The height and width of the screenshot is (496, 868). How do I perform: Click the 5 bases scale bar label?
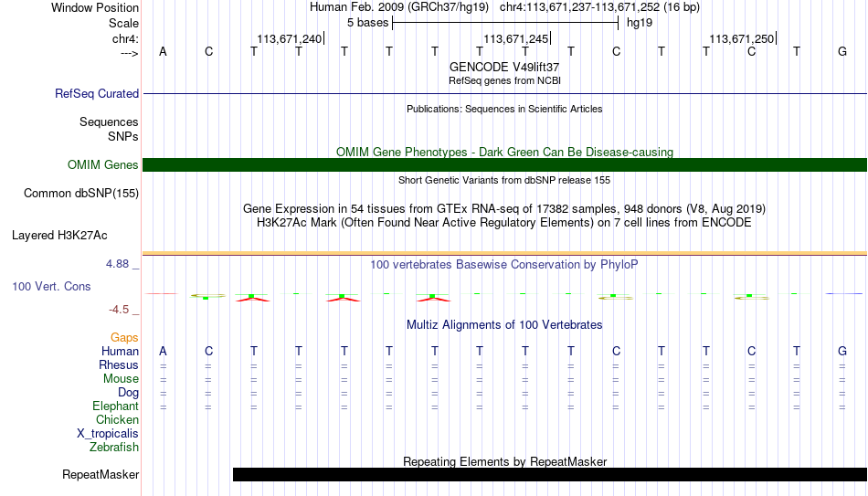368,23
